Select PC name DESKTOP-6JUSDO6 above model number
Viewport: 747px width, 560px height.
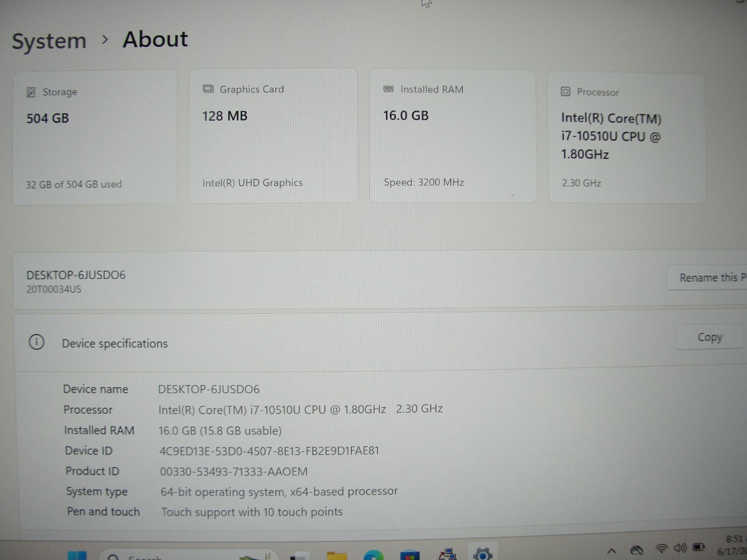pos(76,275)
